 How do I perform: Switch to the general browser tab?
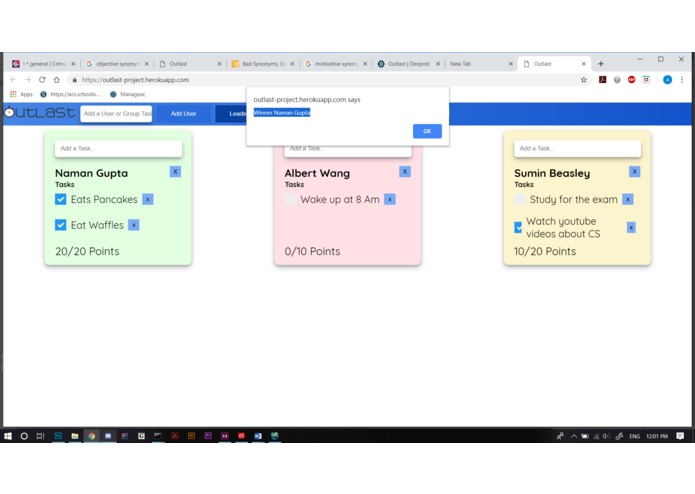coord(43,64)
